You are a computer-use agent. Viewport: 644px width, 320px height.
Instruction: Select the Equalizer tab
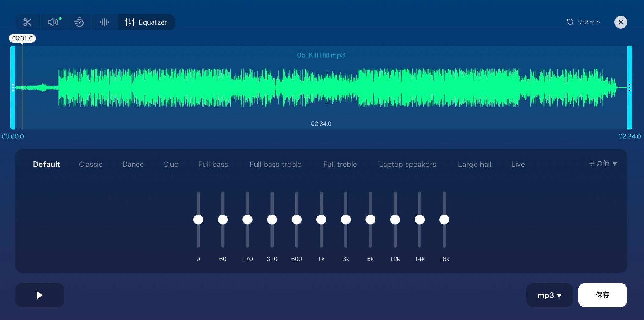(146, 22)
